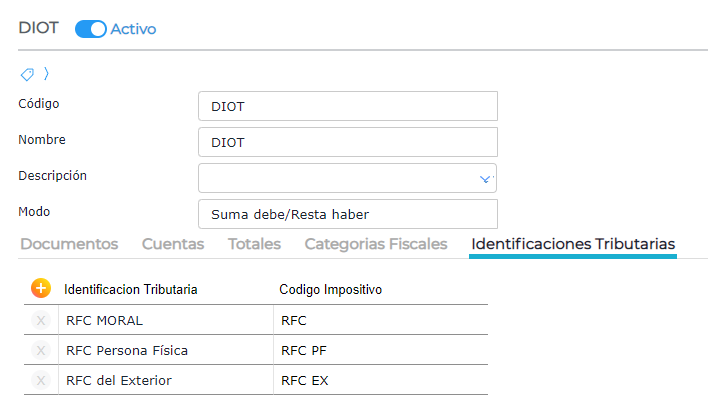Click the RFC PF codigo impositivo cell
The image size is (708, 403).
coord(378,350)
